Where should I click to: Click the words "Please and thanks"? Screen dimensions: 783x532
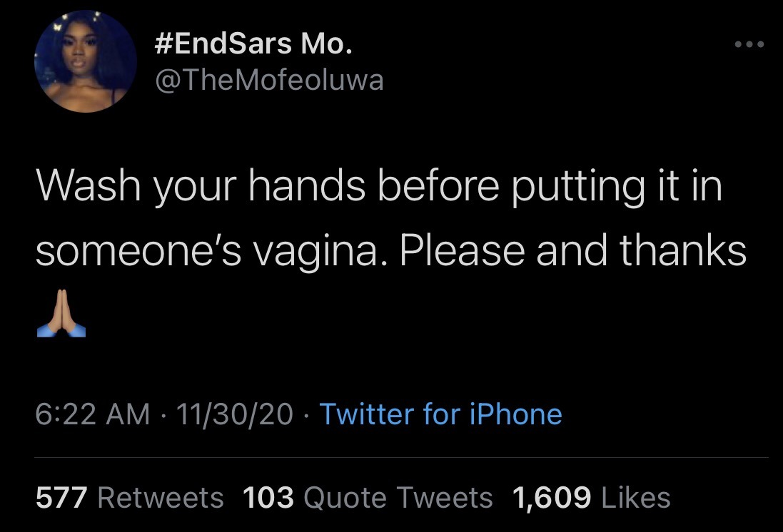click(571, 251)
